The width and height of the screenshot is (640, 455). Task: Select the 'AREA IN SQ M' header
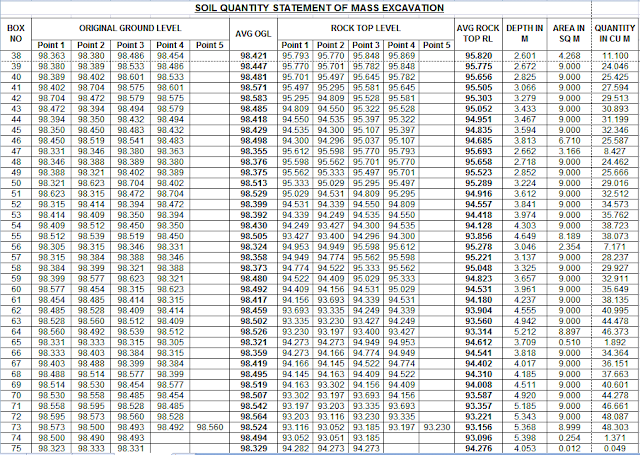click(x=569, y=33)
